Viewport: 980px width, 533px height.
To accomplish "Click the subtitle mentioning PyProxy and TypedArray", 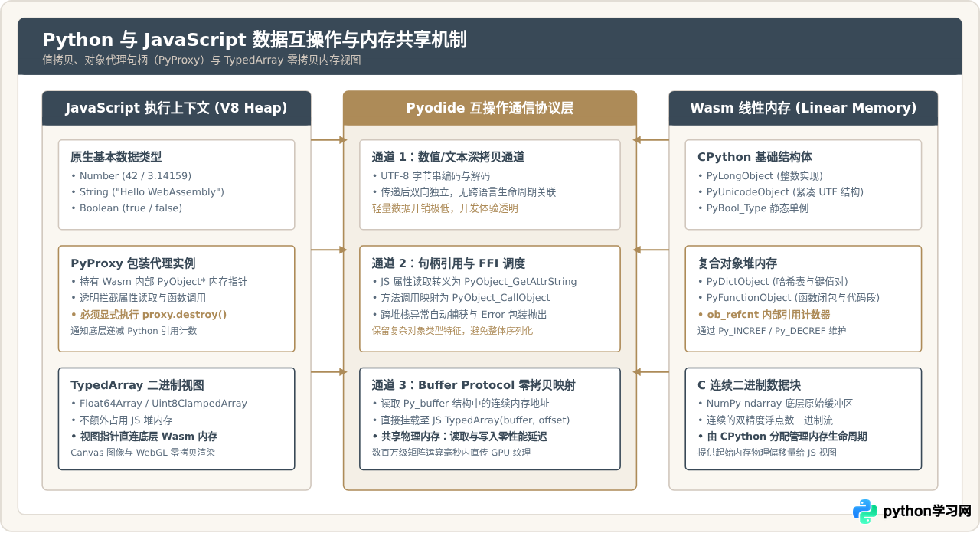I will [x=201, y=60].
